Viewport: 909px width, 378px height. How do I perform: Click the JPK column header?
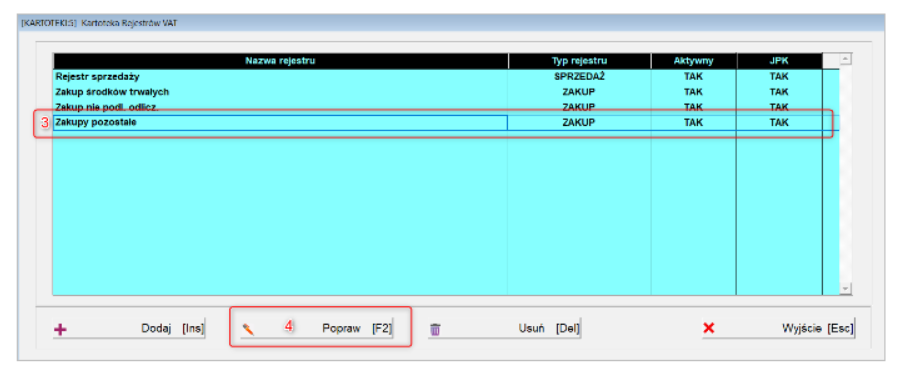[x=779, y=61]
